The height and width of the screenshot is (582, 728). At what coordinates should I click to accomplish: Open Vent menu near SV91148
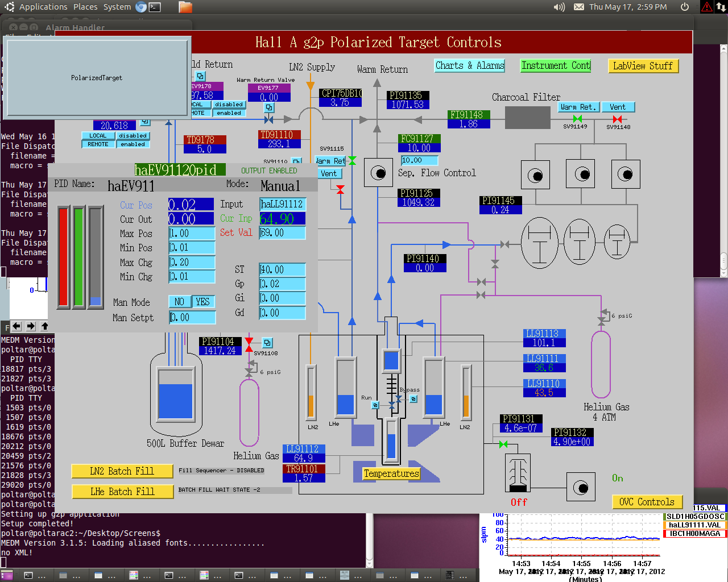(618, 107)
